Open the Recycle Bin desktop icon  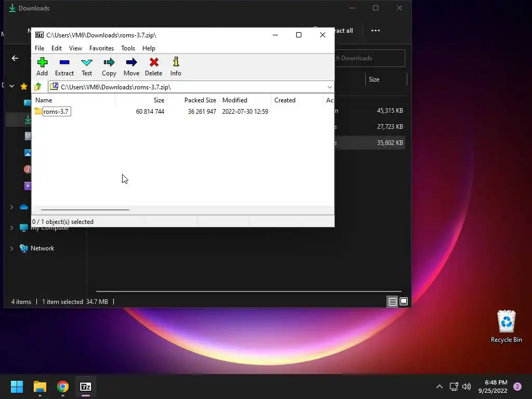point(506,326)
